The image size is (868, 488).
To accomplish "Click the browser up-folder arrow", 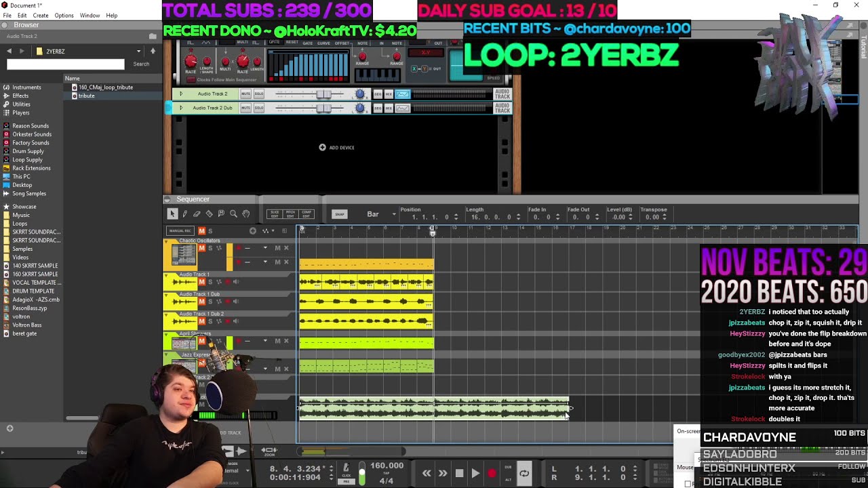I will point(153,52).
